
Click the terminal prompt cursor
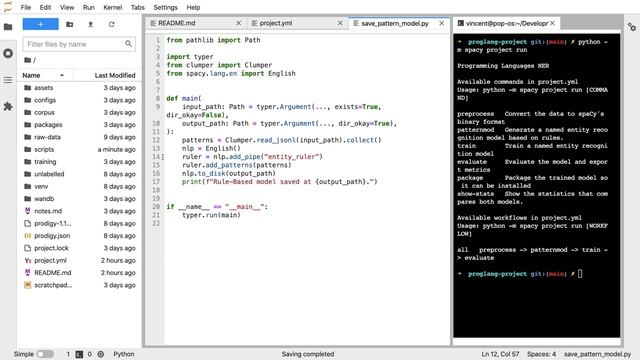[580, 274]
